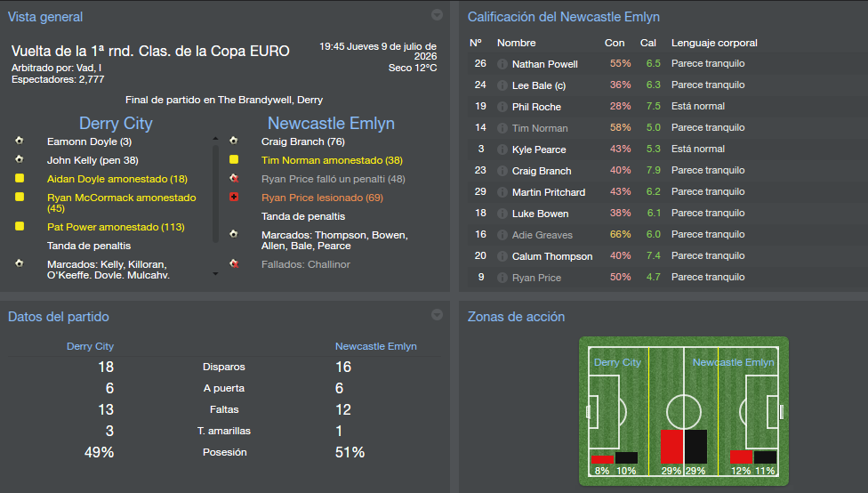The width and height of the screenshot is (868, 493).
Task: Click info icon beside Ryan Price rating
Action: (x=502, y=278)
